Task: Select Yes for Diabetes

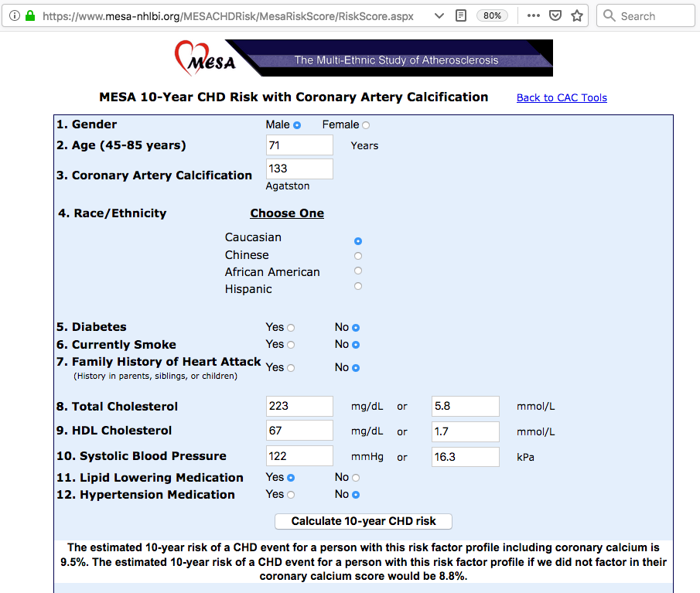Action: pyautogui.click(x=291, y=328)
